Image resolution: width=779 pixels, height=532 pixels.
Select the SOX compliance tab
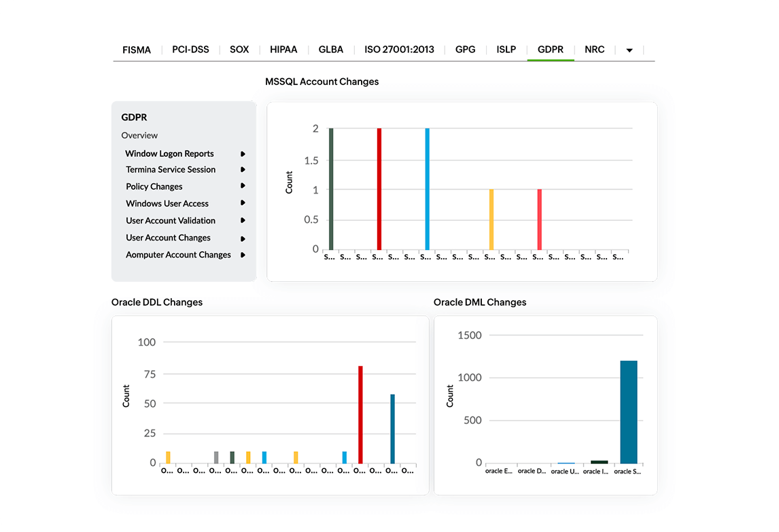pyautogui.click(x=239, y=50)
